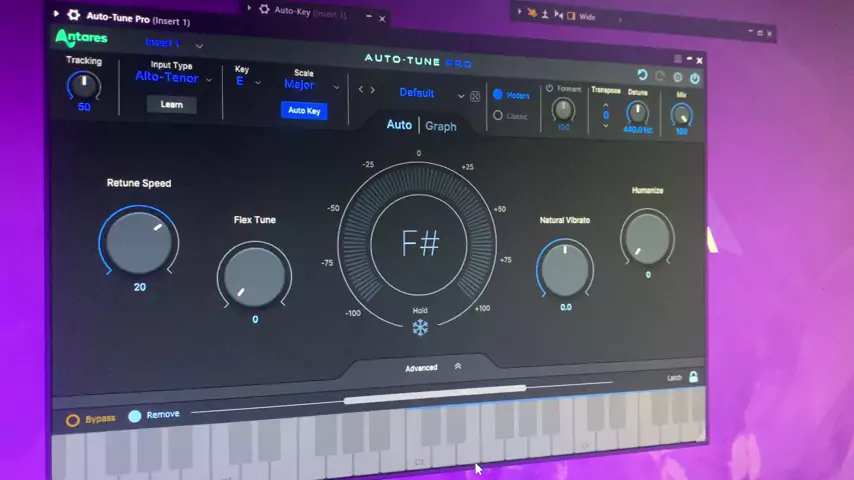Click the Learn button

pos(172,105)
